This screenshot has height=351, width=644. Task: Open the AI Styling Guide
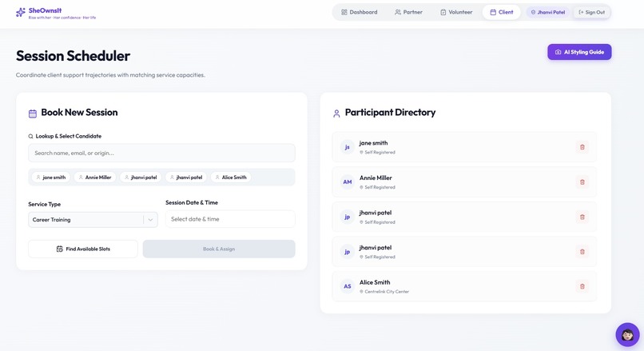click(x=579, y=52)
